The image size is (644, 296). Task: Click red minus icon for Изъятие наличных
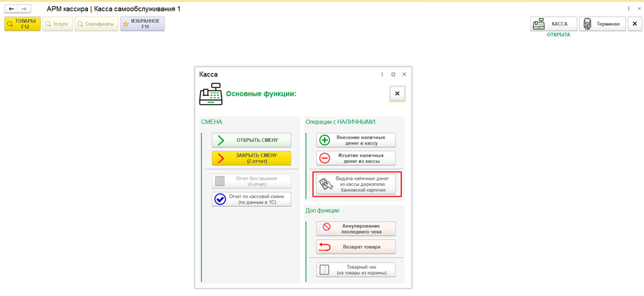[325, 158]
